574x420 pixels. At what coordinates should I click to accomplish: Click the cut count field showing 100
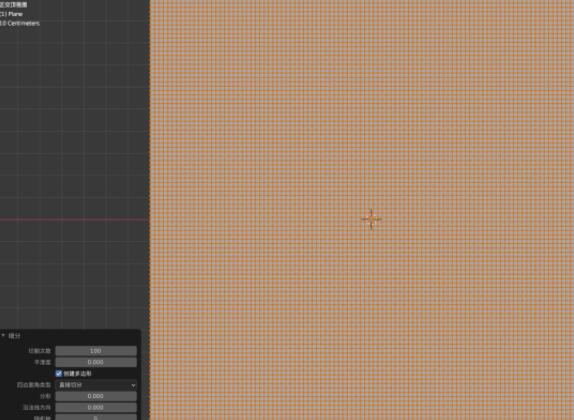(96, 351)
